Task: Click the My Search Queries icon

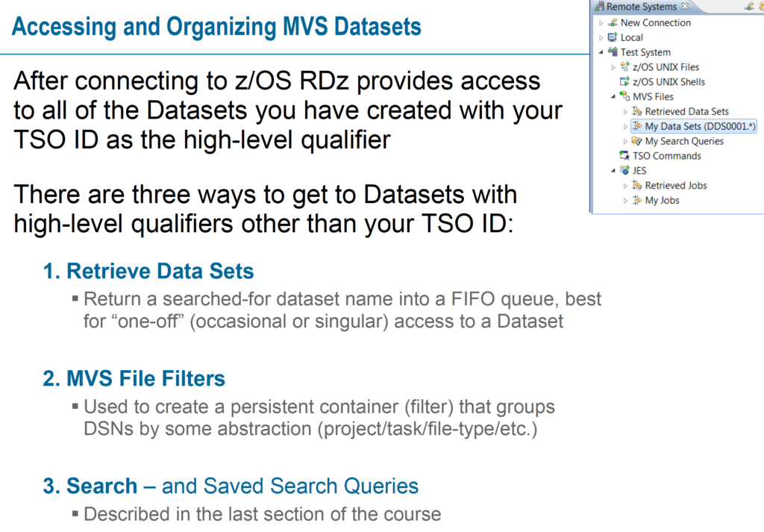Action: [637, 141]
